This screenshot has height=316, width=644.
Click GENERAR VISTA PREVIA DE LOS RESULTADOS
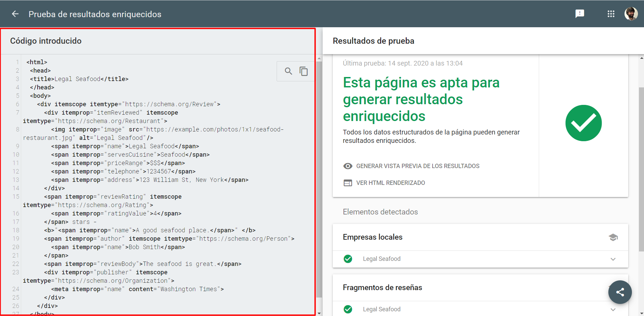[x=418, y=166]
